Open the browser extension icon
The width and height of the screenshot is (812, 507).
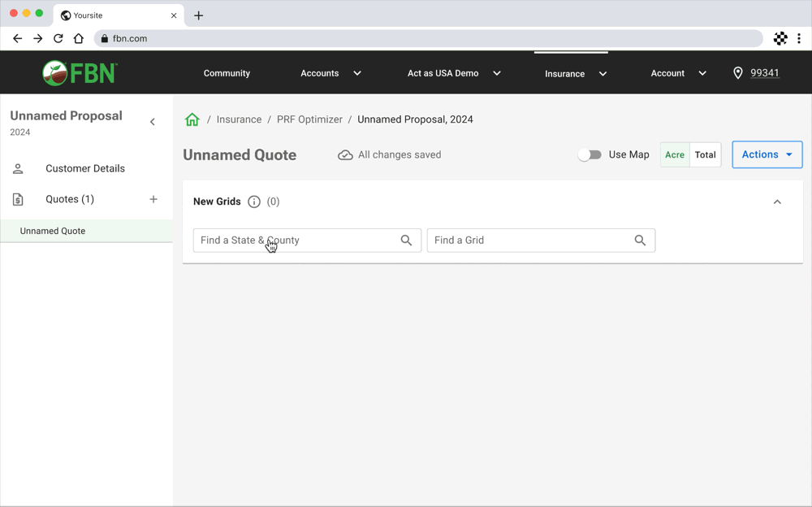(x=780, y=38)
